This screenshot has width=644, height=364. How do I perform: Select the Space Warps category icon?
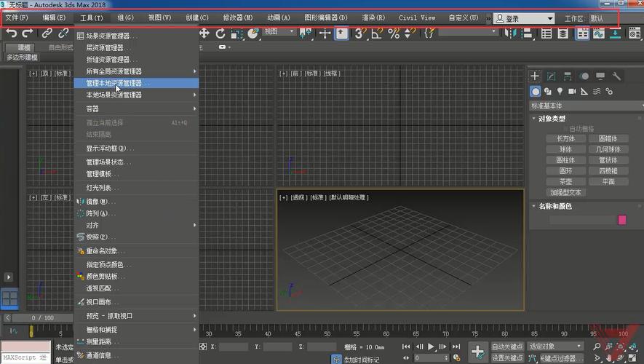597,91
